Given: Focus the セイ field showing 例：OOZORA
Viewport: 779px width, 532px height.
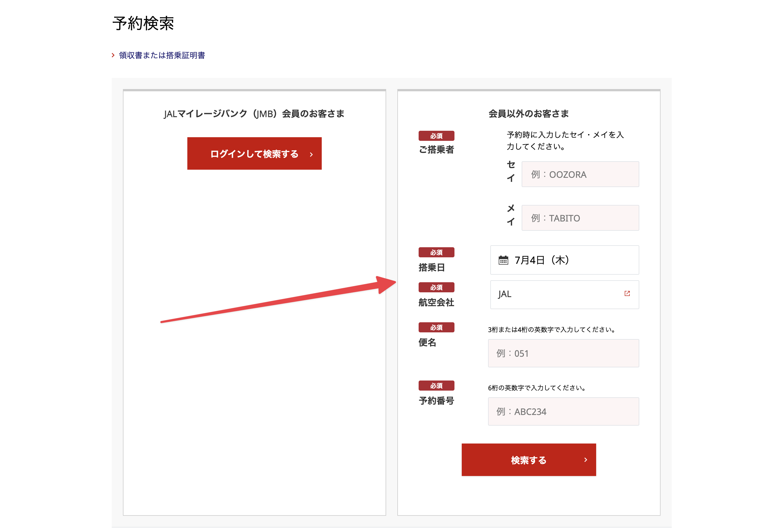Looking at the screenshot, I should [580, 174].
